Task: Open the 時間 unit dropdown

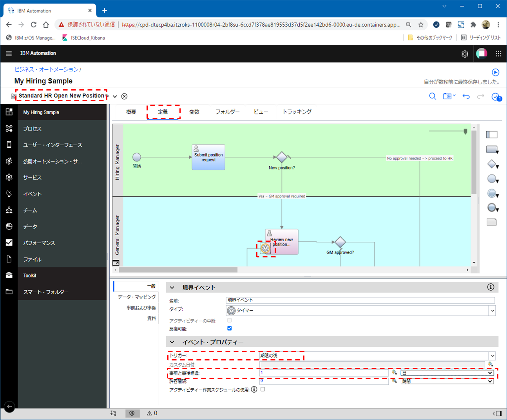Action: pos(447,381)
